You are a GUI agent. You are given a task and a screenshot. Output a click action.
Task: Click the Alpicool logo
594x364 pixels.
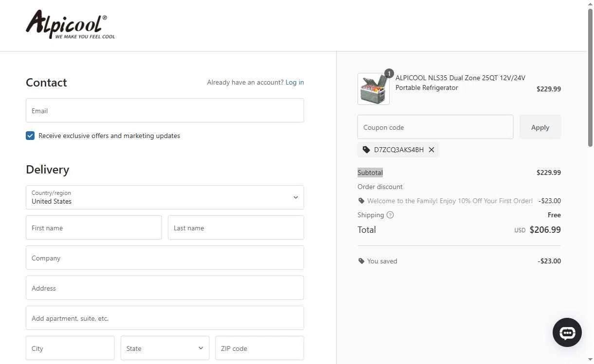pyautogui.click(x=71, y=25)
